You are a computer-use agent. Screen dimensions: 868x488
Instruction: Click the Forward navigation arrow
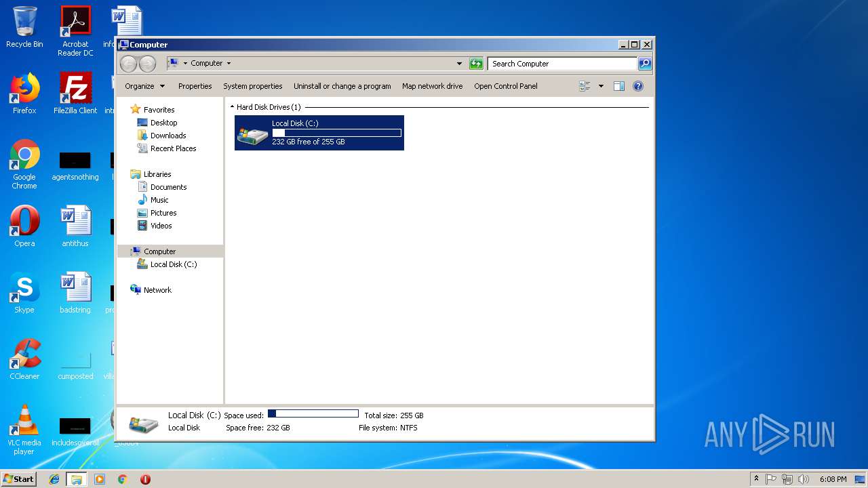click(147, 64)
